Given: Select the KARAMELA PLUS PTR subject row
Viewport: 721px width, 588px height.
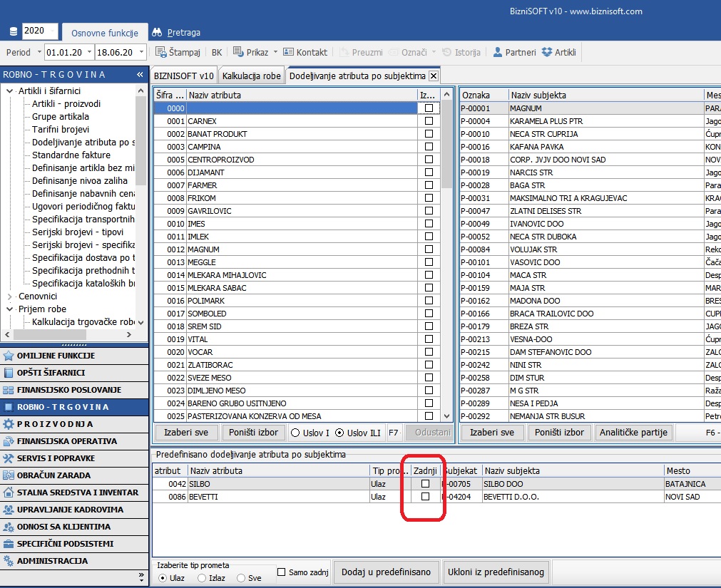Looking at the screenshot, I should (x=590, y=121).
